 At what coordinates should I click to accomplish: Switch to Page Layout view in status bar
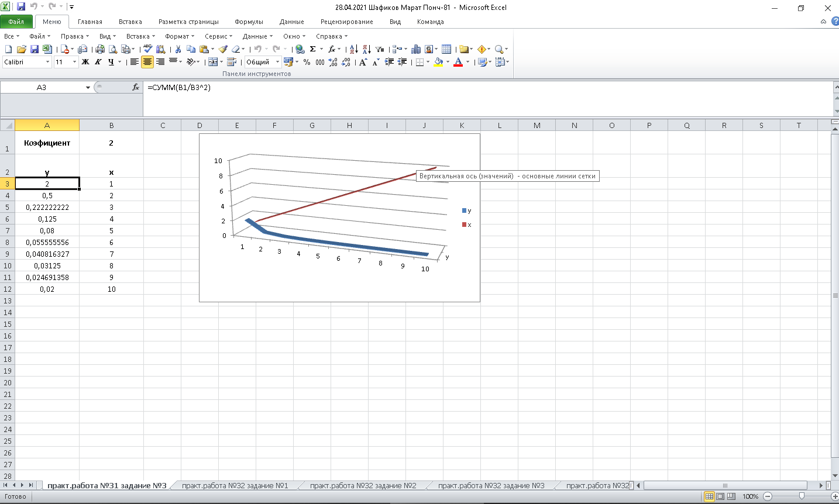[720, 496]
